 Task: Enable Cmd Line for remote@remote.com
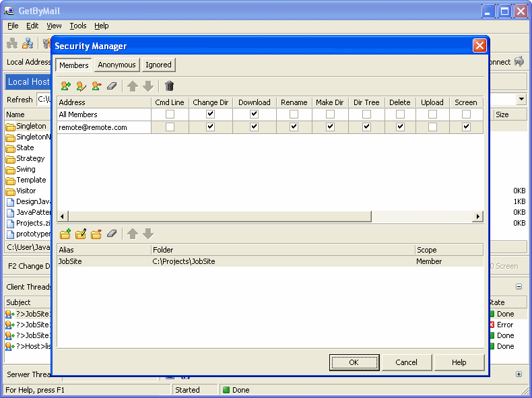click(x=170, y=127)
